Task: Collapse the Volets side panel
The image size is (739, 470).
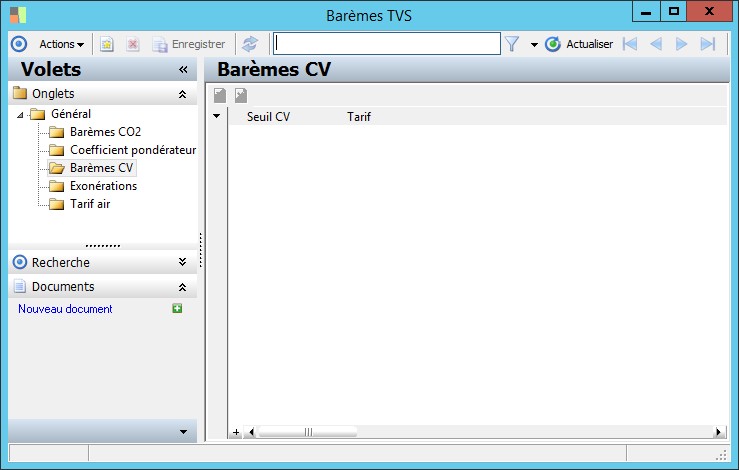Action: [183, 70]
